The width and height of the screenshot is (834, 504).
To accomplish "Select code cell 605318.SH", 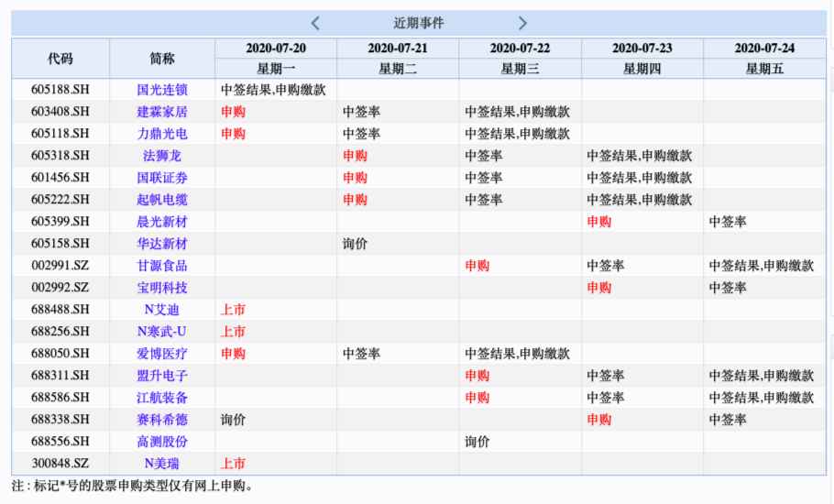I will [60, 155].
